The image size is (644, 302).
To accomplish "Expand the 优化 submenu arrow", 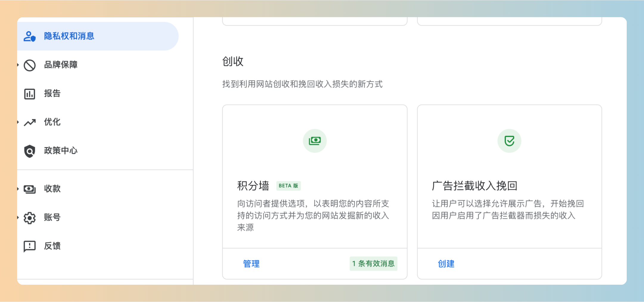I will pyautogui.click(x=18, y=122).
